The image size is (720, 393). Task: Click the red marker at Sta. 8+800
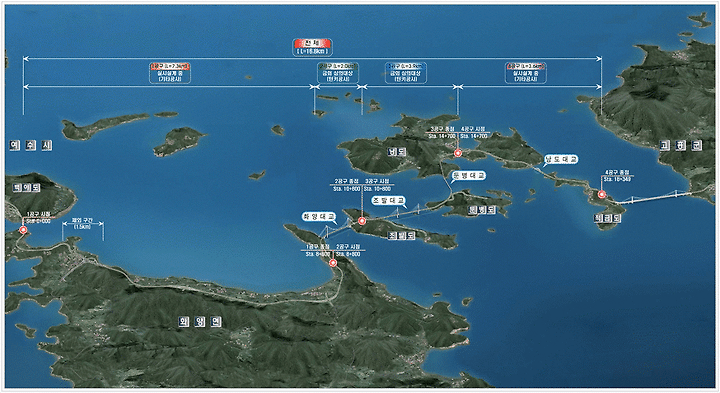tap(333, 263)
